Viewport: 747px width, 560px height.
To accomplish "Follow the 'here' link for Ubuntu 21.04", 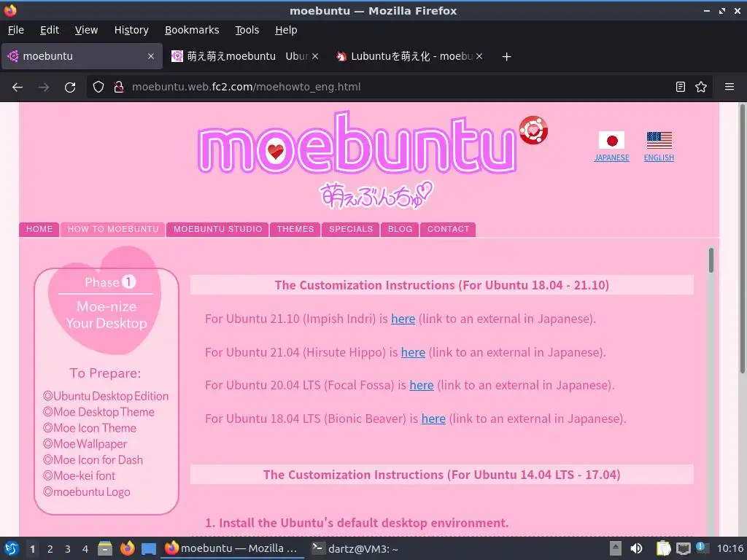I will point(413,352).
